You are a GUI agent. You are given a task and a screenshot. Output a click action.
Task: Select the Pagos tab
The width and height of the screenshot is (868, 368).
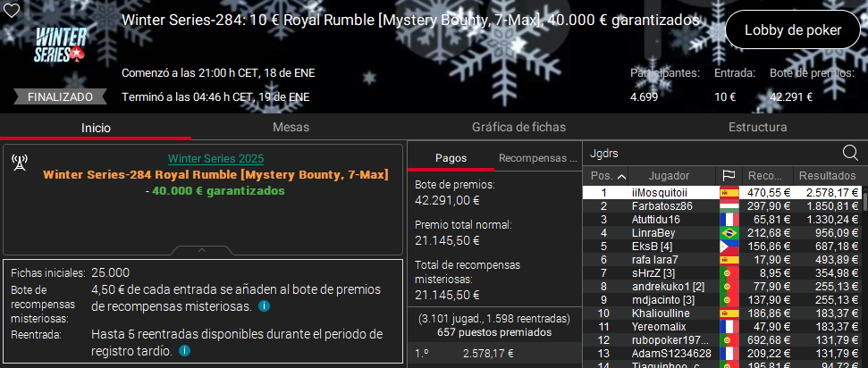(x=451, y=158)
